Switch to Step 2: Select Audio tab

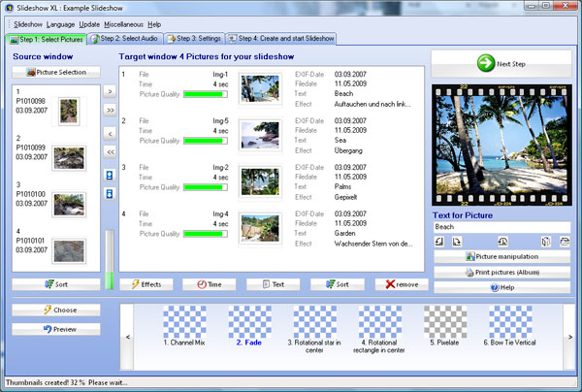click(x=124, y=39)
